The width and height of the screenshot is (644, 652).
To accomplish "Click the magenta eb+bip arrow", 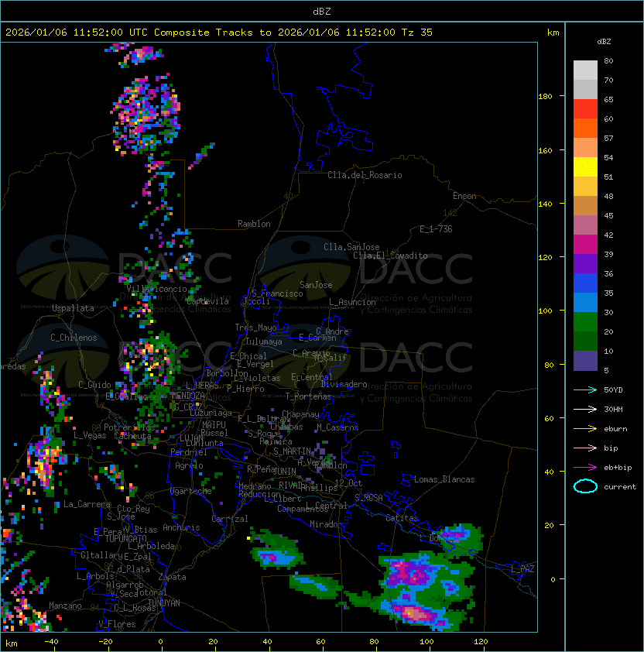I will coord(585,468).
